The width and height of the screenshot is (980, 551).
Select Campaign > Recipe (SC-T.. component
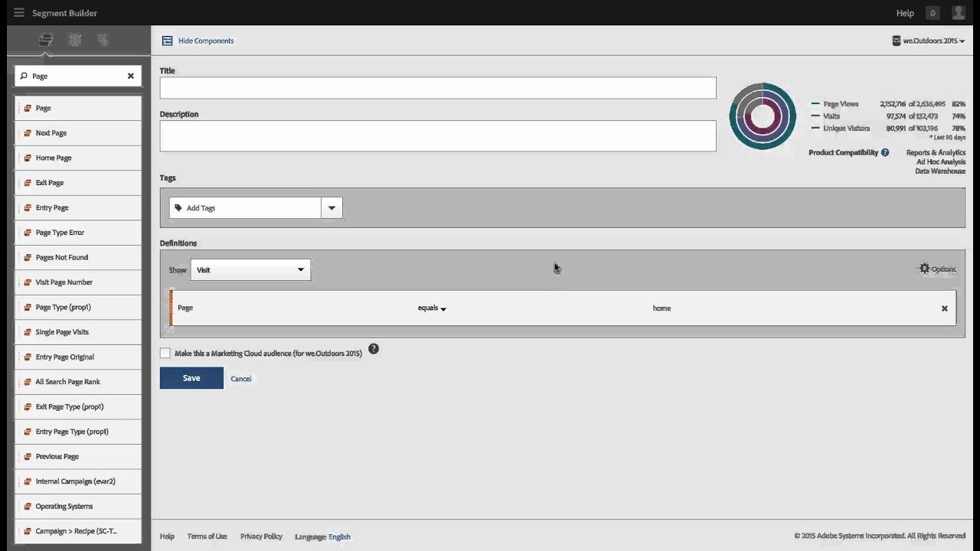pyautogui.click(x=78, y=531)
